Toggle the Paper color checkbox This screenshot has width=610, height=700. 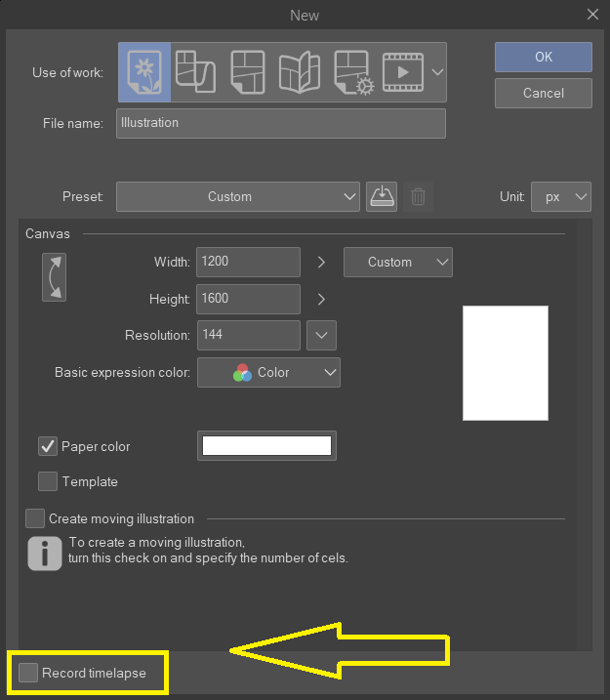[x=48, y=446]
